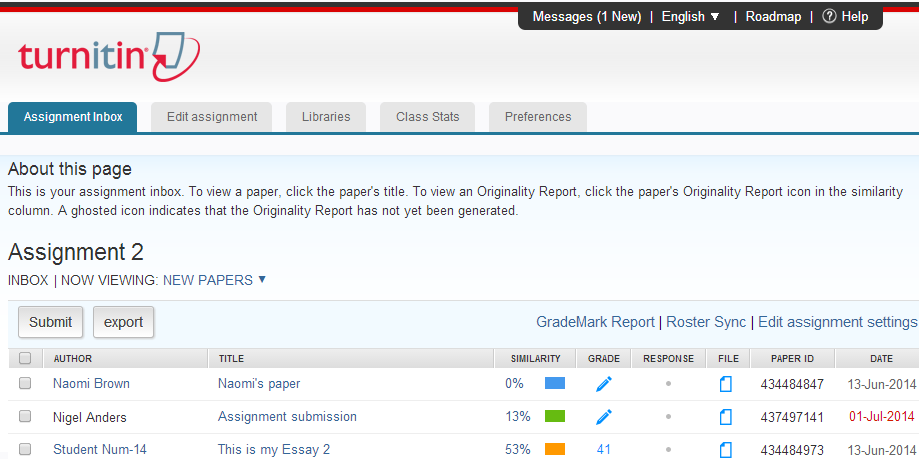Open the Libraries tab
Image resolution: width=919 pixels, height=459 pixels.
[x=326, y=117]
